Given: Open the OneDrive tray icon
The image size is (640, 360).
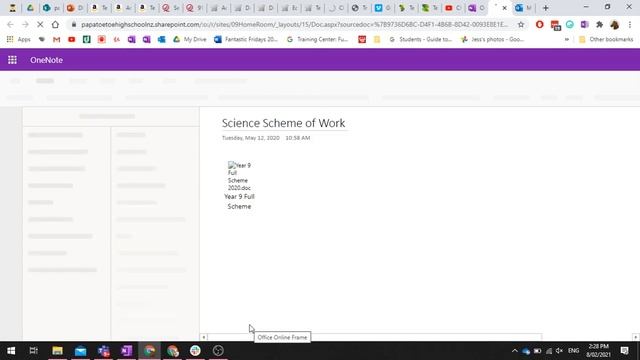Looking at the screenshot, I should (526, 351).
